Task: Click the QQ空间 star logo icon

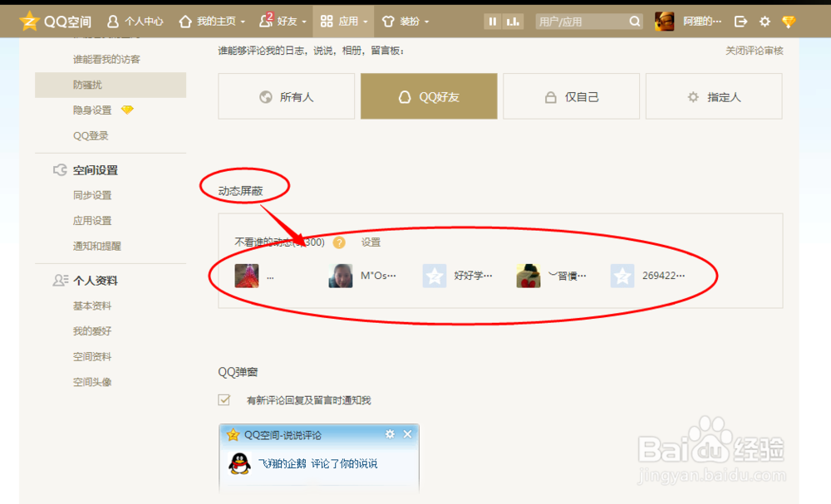Action: tap(27, 21)
